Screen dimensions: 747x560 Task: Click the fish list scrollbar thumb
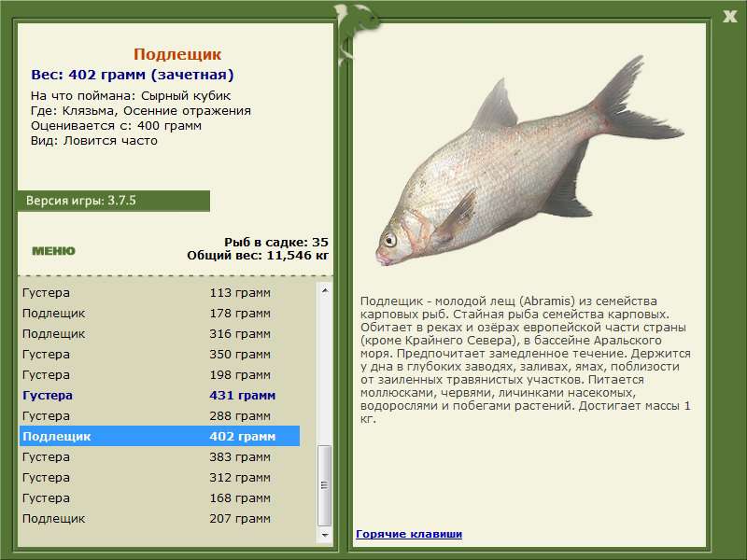(x=325, y=485)
